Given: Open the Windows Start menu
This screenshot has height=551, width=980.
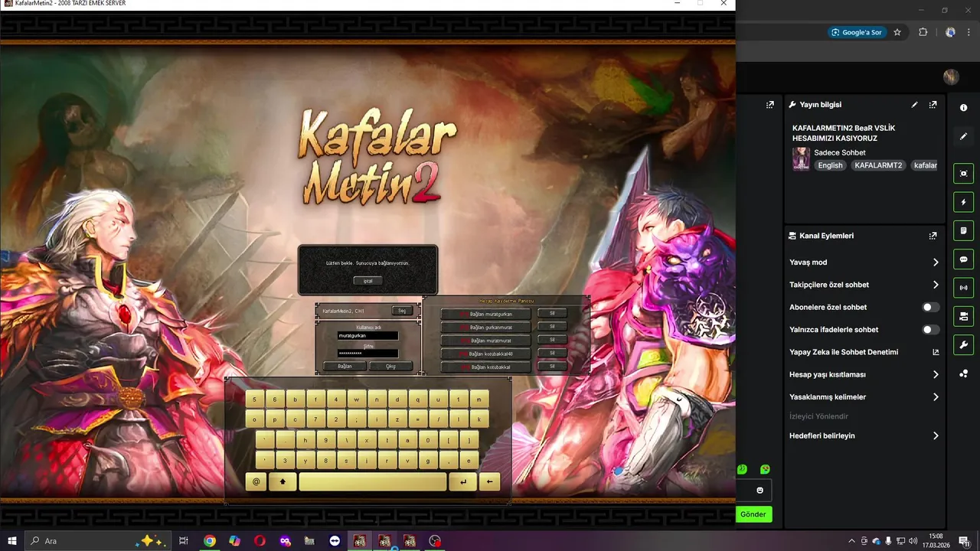Looking at the screenshot, I should click(12, 541).
